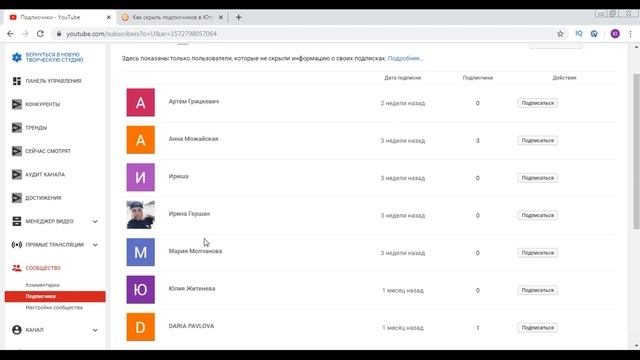Open the Канал account icon

click(16, 330)
